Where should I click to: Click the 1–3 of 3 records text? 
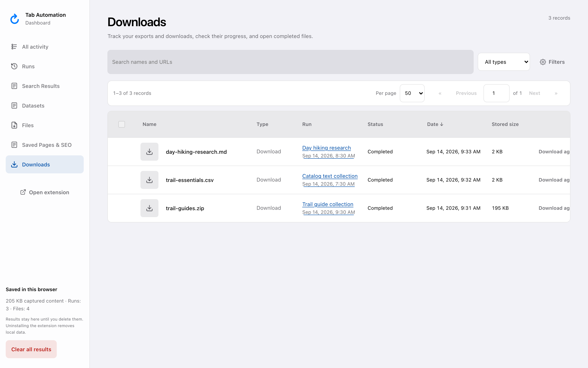(132, 93)
